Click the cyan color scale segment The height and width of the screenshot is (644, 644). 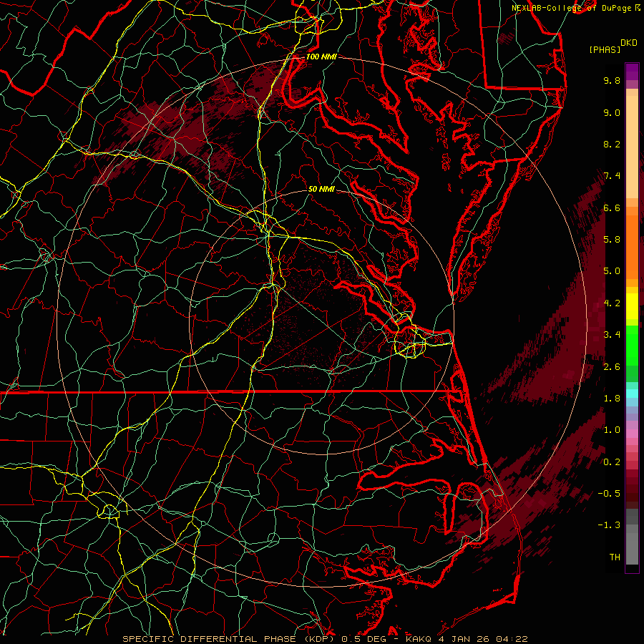(632, 394)
